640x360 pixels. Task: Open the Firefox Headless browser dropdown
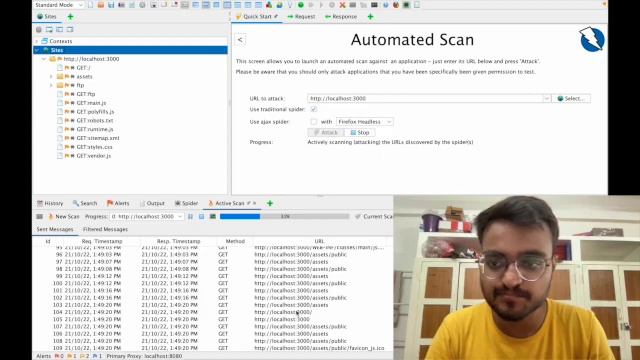tap(364, 122)
